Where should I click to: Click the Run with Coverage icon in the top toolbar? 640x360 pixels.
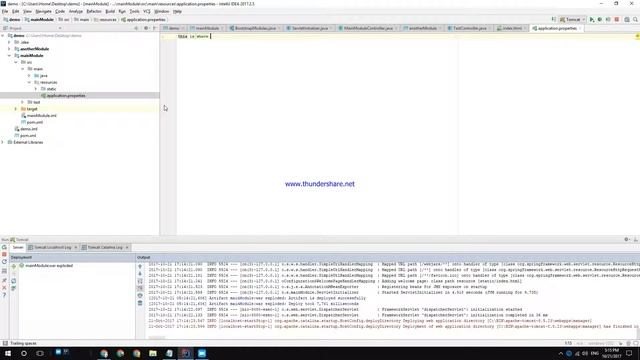(608, 20)
